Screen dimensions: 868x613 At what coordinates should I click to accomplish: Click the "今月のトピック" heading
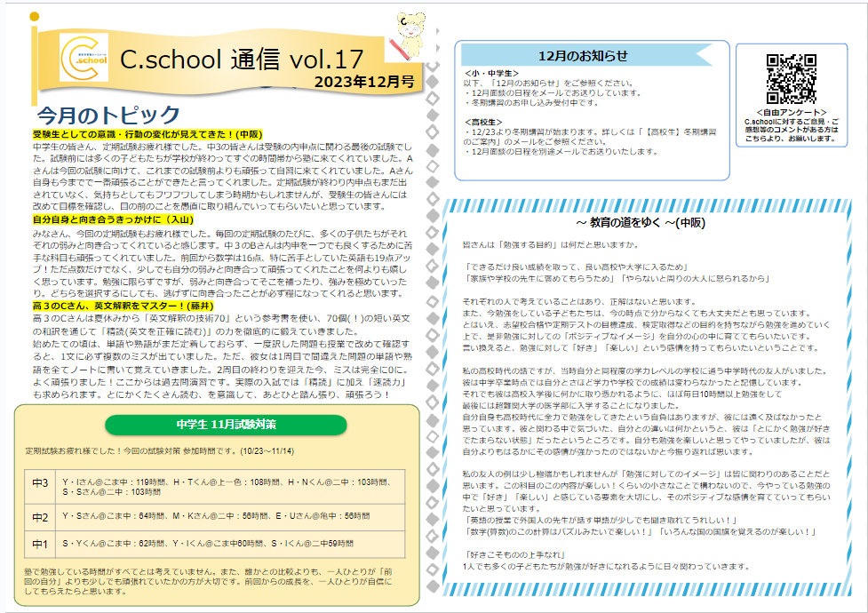coord(108,115)
